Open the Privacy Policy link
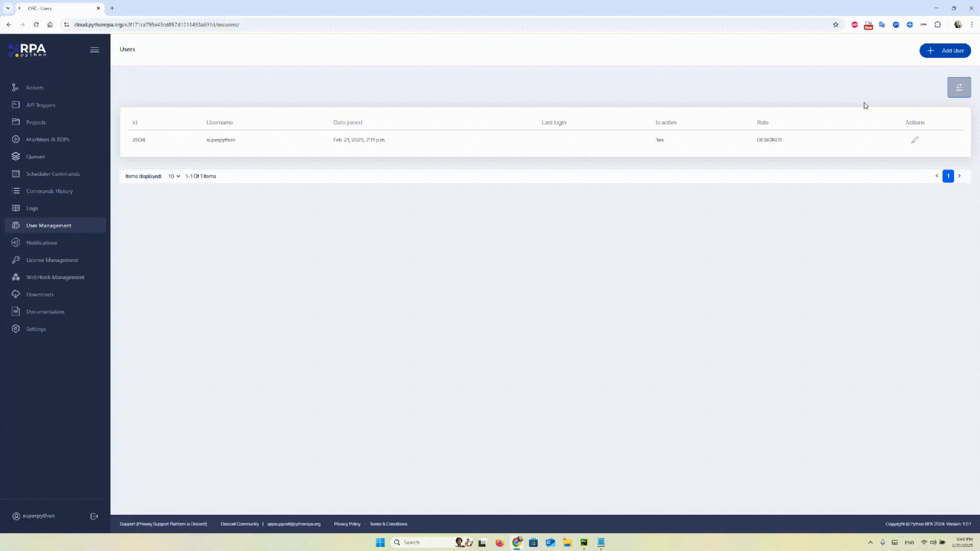The image size is (980, 551). (347, 524)
